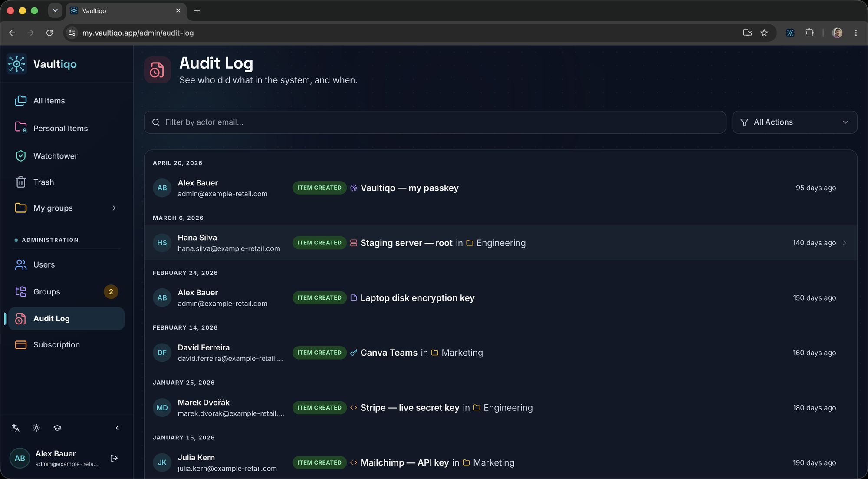
Task: Click the search magnifier icon in filter
Action: 156,122
